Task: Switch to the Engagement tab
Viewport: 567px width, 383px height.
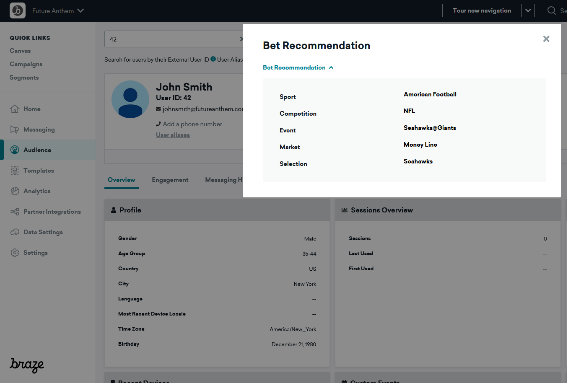Action: [x=170, y=180]
